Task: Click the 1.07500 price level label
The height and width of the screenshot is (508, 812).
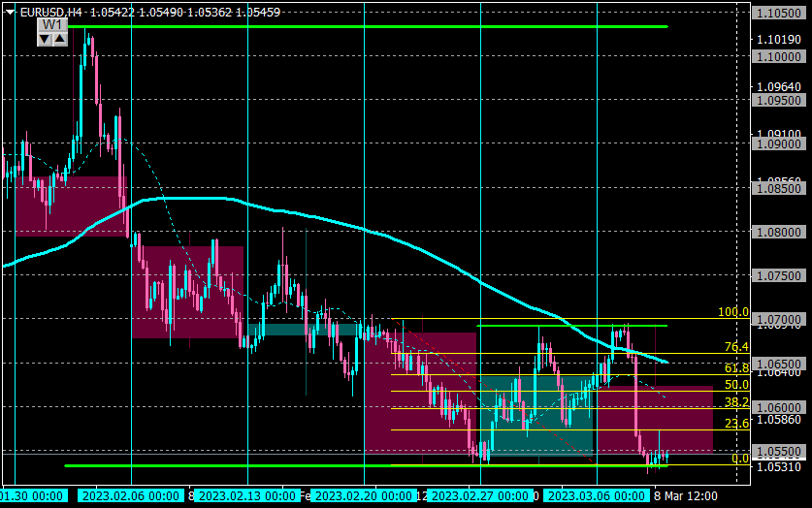Action: pos(779,275)
